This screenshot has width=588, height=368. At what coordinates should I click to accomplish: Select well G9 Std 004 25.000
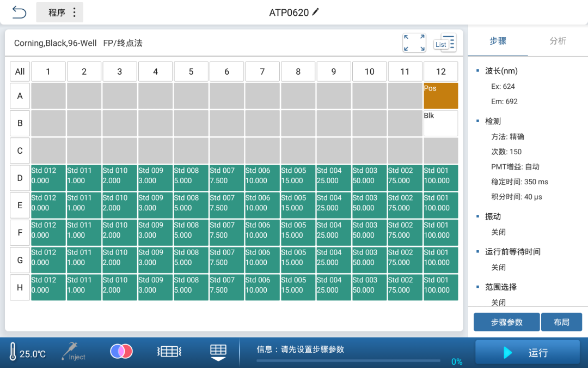point(334,260)
